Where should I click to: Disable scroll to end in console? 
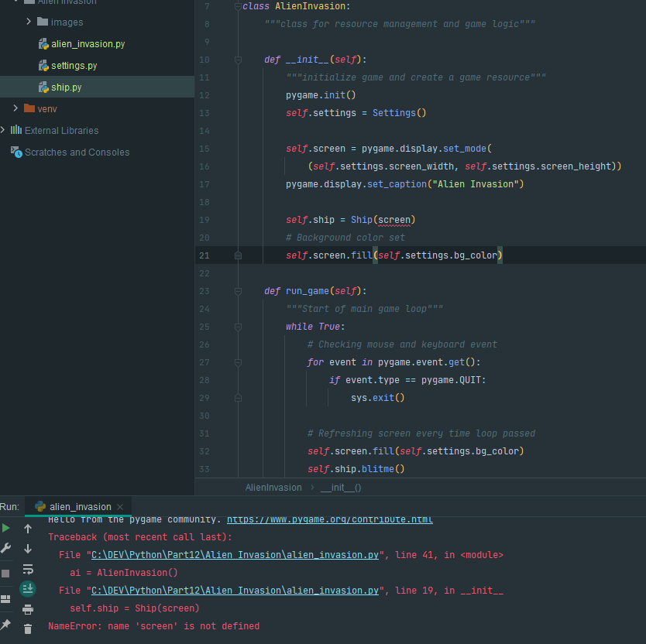pyautogui.click(x=28, y=588)
